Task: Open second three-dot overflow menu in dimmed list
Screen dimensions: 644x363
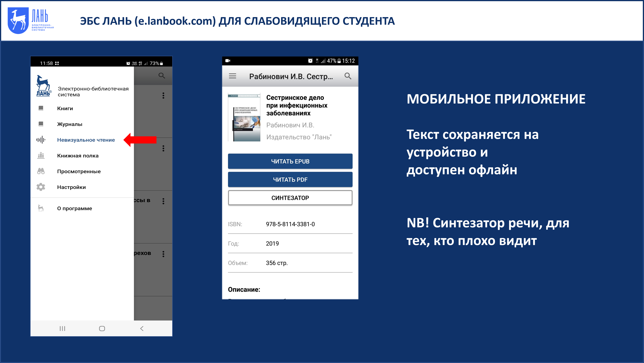Action: click(x=163, y=148)
